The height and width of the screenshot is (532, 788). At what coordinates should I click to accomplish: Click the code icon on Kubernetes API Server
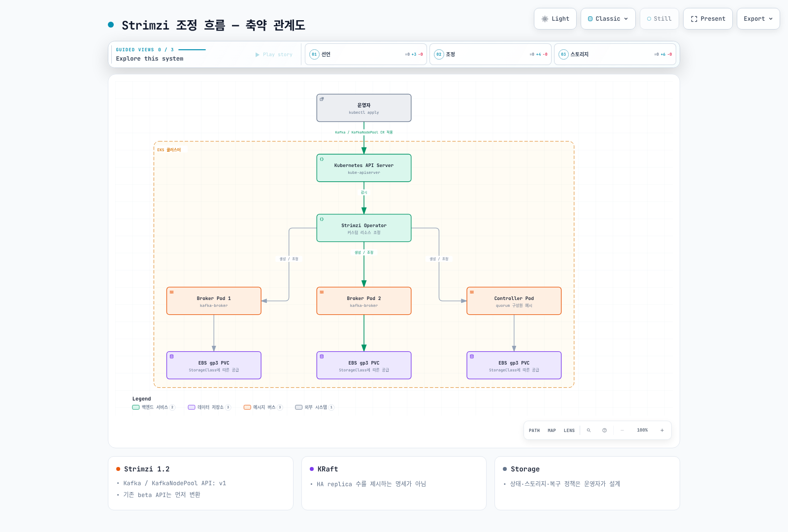click(x=322, y=159)
